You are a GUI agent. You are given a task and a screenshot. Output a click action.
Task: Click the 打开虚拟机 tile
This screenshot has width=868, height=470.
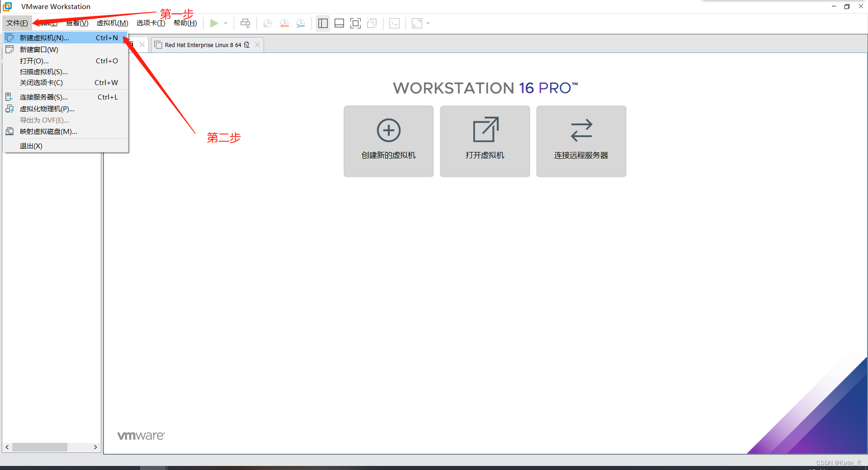pos(485,141)
